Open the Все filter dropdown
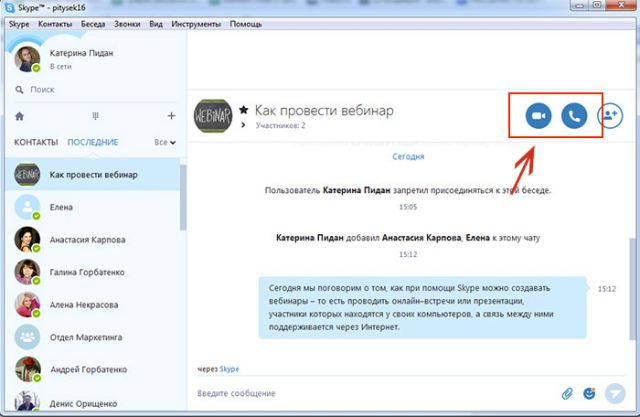Image resolution: width=640 pixels, height=417 pixels. click(x=165, y=142)
